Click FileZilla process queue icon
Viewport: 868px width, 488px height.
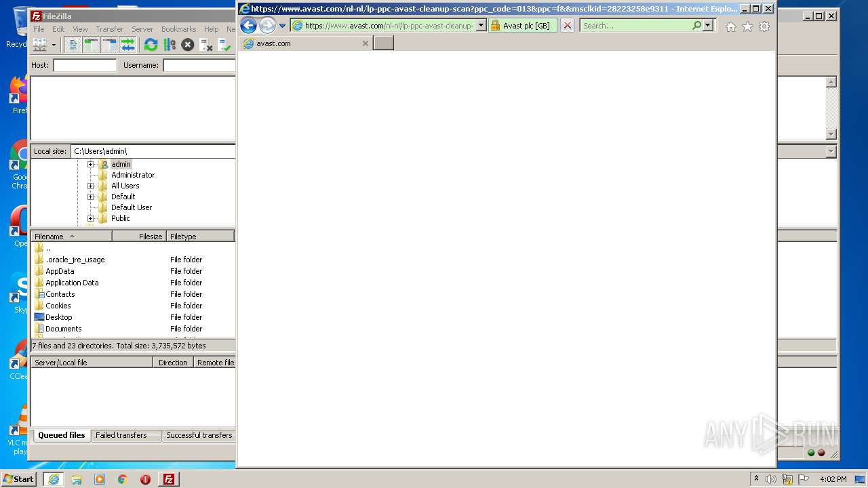(169, 45)
